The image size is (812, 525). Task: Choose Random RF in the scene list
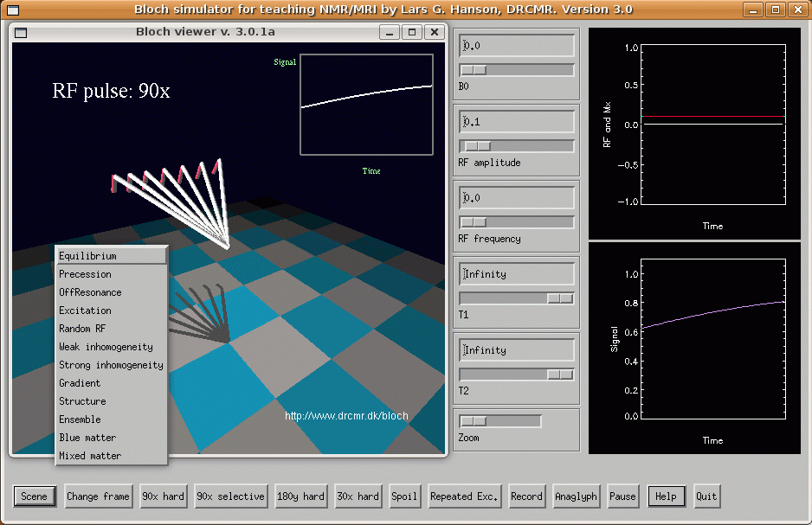click(x=112, y=329)
